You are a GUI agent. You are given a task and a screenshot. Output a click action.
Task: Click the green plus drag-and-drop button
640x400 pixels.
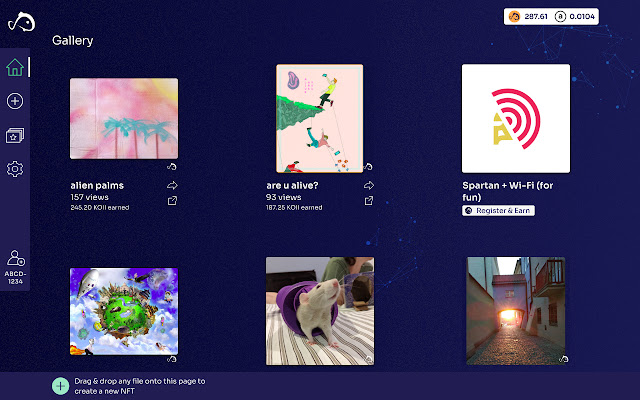click(x=60, y=386)
